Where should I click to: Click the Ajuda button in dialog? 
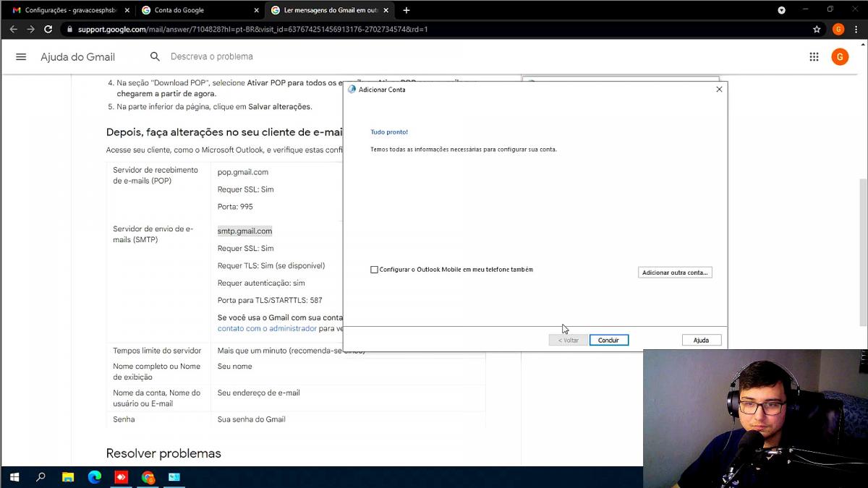(x=702, y=340)
